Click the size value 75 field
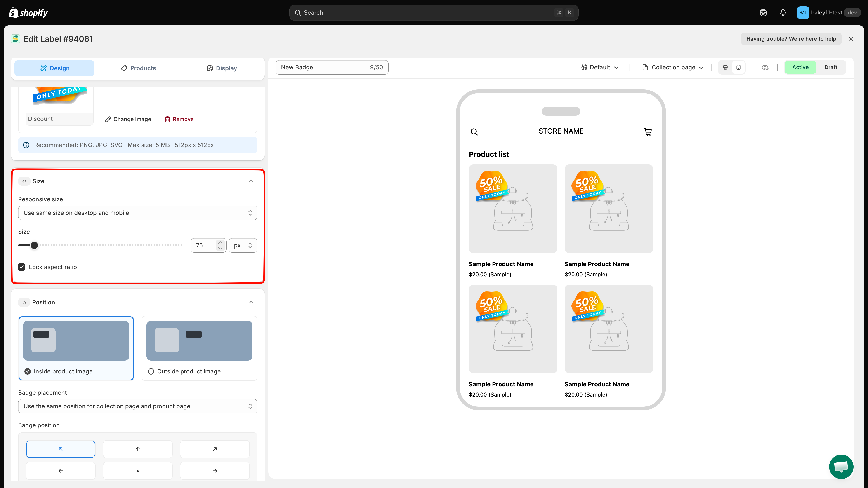Screen dimensions: 868x488 [x=203, y=246]
